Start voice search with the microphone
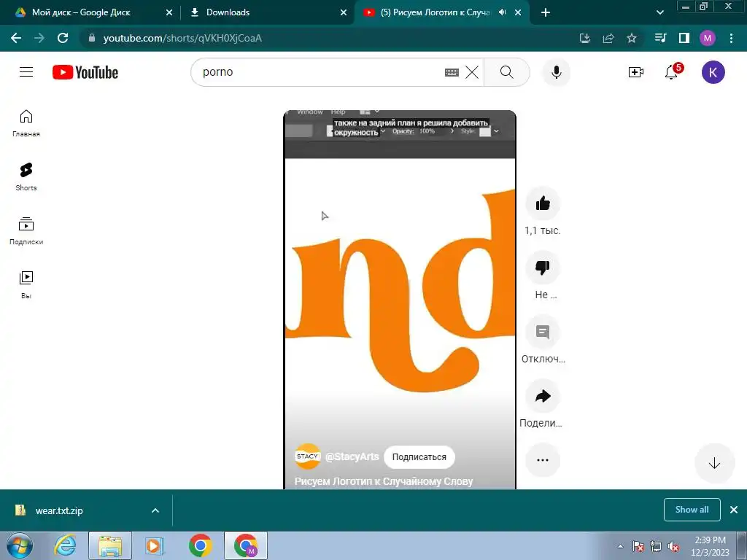This screenshot has width=747, height=560. [556, 72]
